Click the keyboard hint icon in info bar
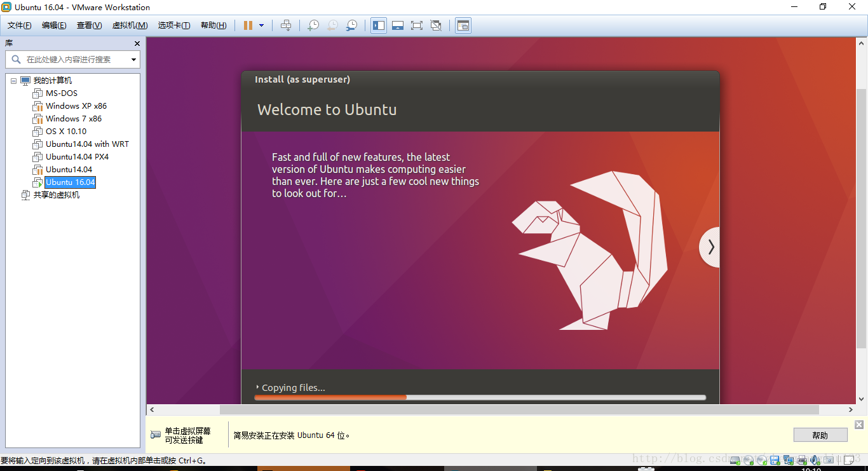Screen dimensions: 868x471 pos(156,435)
